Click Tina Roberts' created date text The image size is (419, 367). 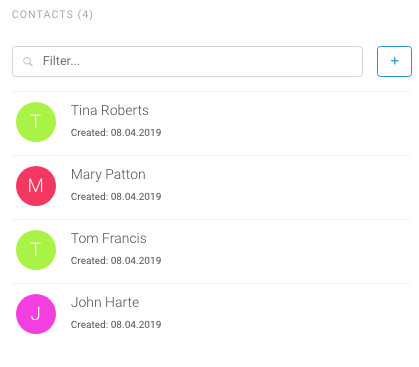click(x=116, y=133)
